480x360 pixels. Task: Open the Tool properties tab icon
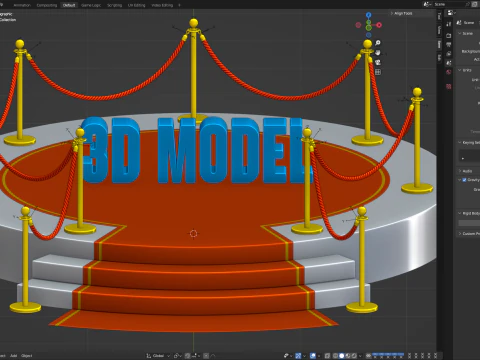[x=449, y=24]
